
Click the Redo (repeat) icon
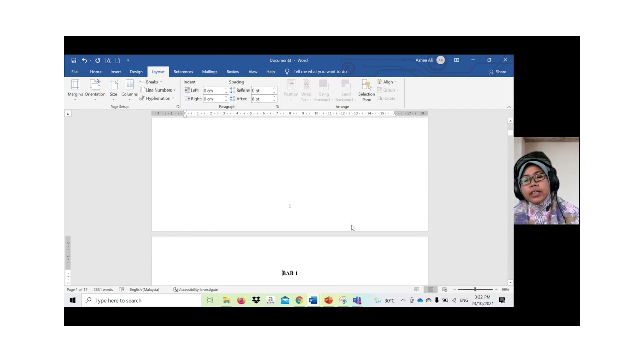tap(98, 60)
